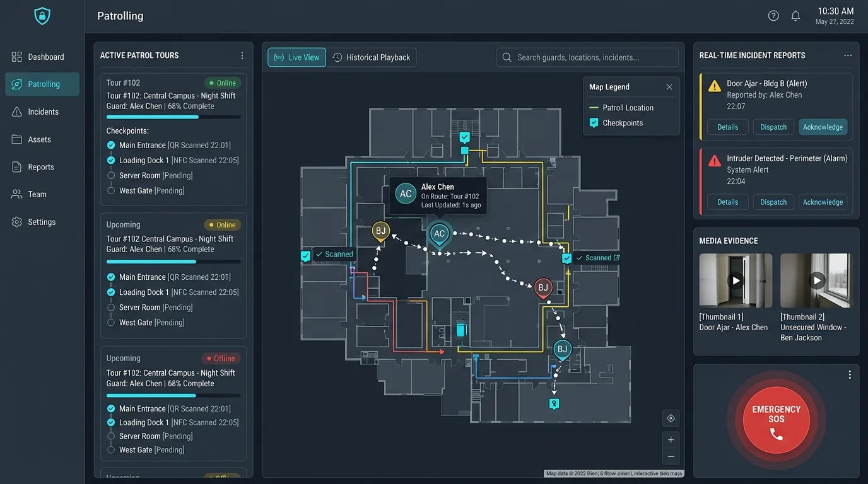The image size is (868, 484).
Task: Close the Map Legend panel
Action: 669,87
